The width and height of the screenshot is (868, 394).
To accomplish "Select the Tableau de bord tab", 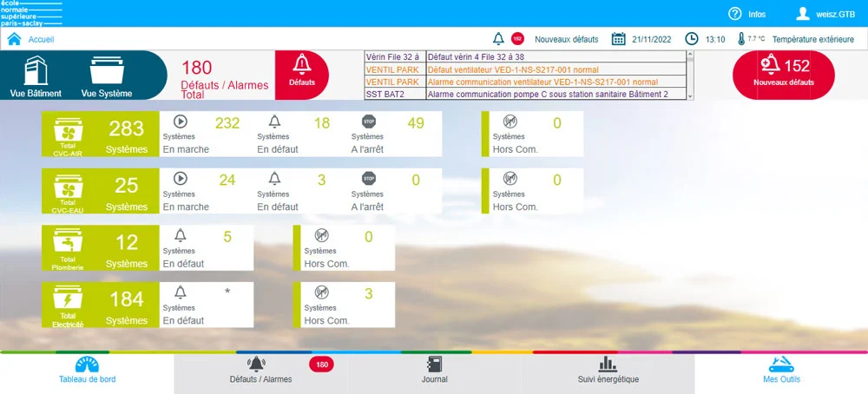I will pos(87,372).
